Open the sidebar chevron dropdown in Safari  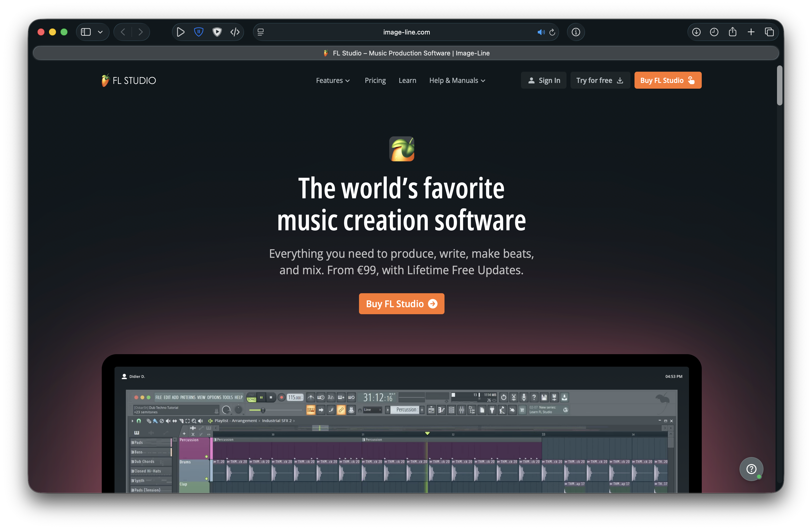coord(100,32)
